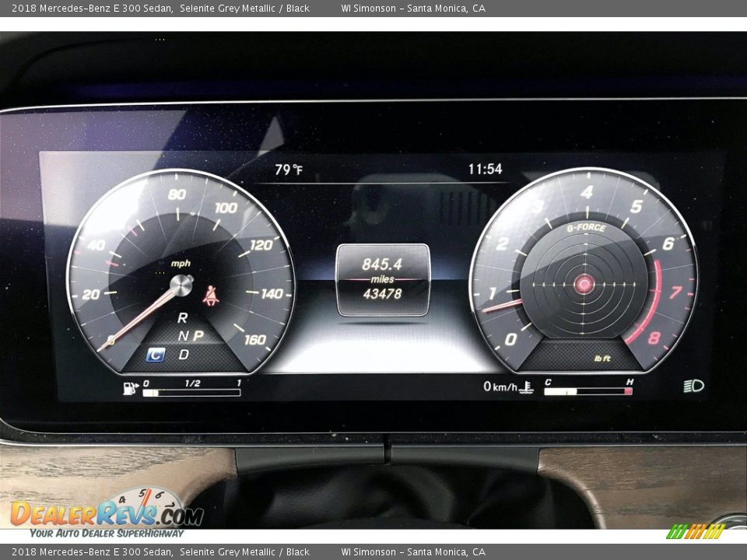Tap the 120 mark on speedometer
Image resolution: width=747 pixels, height=560 pixels.
pos(261,245)
